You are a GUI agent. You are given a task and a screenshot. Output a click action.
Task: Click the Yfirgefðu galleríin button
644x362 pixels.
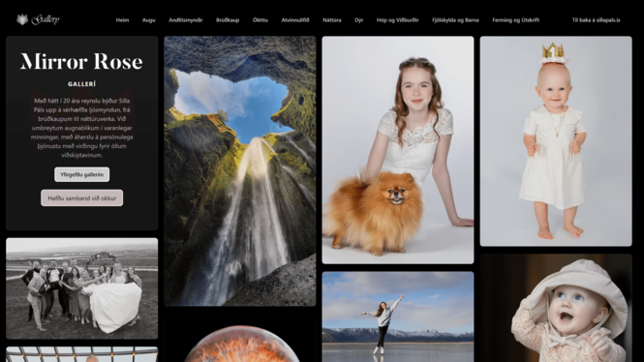point(81,174)
